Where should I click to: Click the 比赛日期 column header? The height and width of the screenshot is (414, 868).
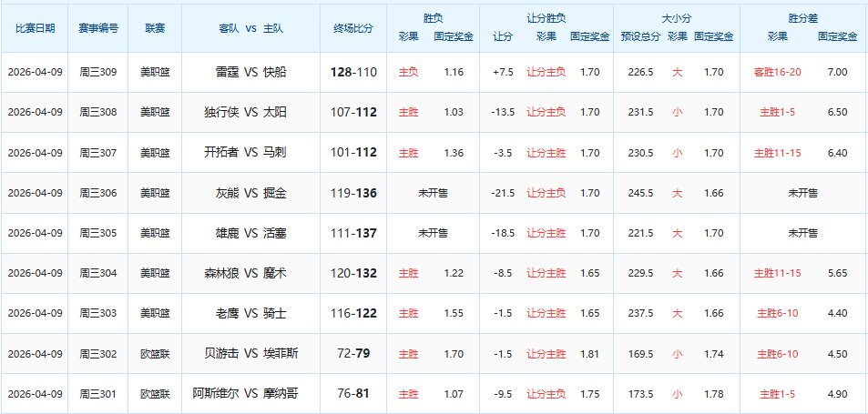[36, 28]
